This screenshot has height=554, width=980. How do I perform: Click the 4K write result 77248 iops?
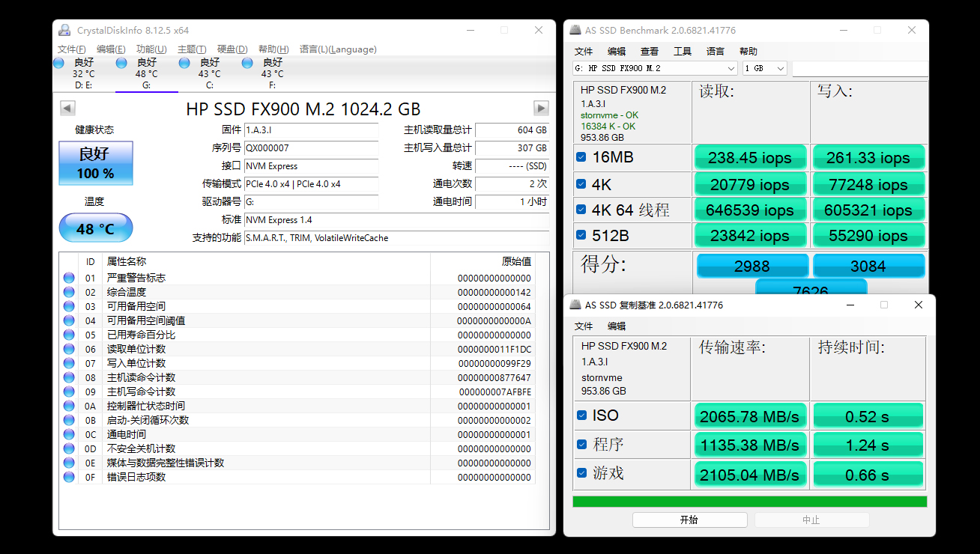tap(868, 184)
